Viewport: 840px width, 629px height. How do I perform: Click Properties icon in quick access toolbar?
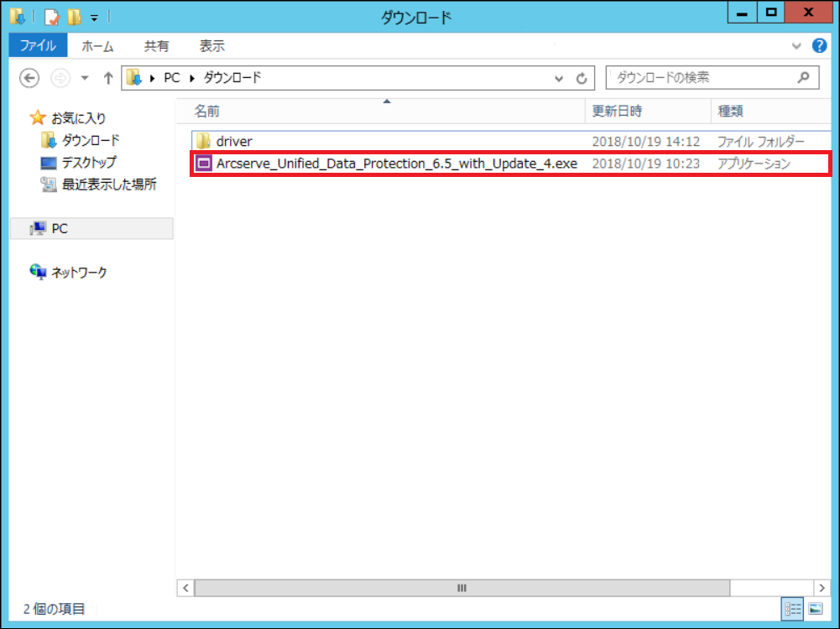[52, 17]
